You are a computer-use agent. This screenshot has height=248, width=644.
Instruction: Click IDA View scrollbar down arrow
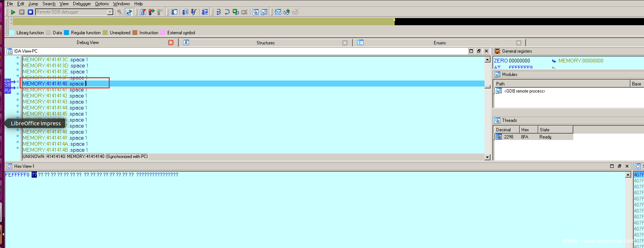pos(488,157)
